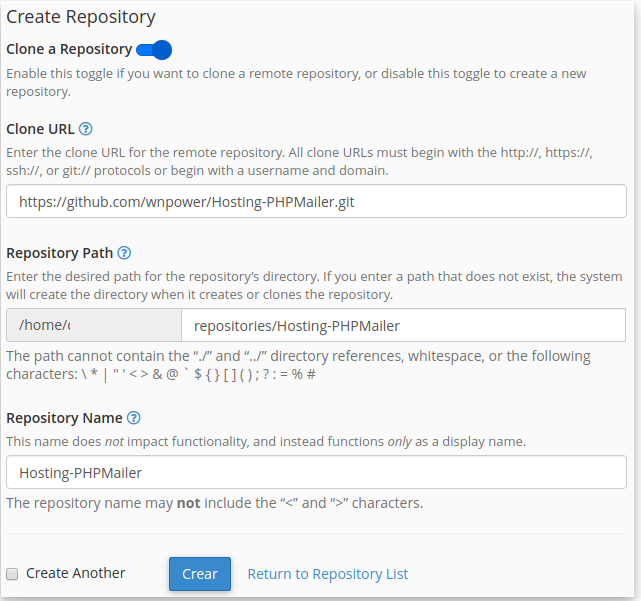The width and height of the screenshot is (641, 601).
Task: Toggle the Clone a Repository switch
Action: pyautogui.click(x=154, y=50)
